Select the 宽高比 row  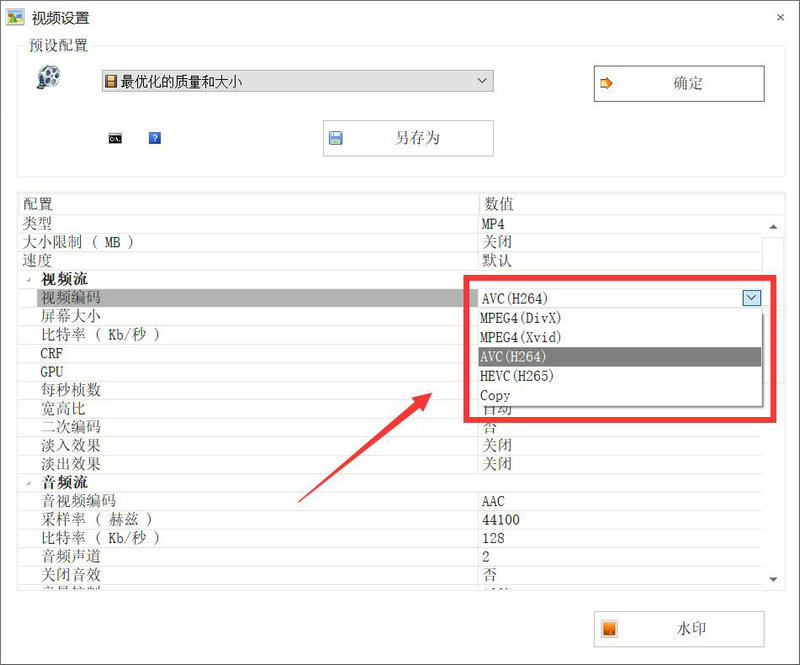coord(248,409)
